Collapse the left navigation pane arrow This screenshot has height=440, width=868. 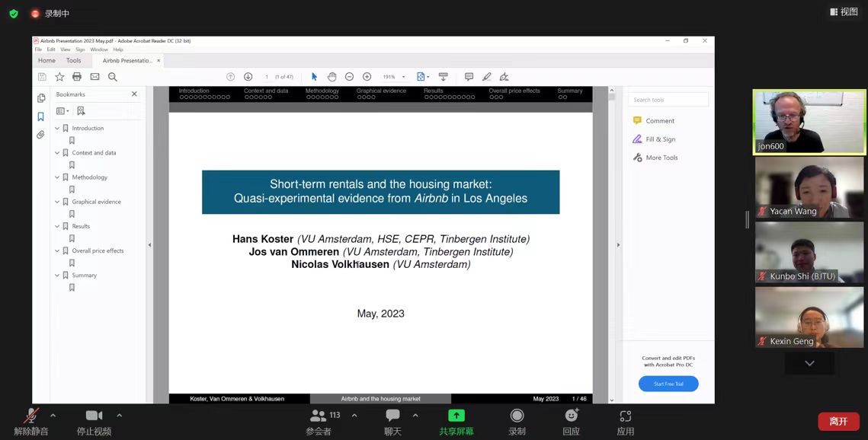[x=149, y=244]
